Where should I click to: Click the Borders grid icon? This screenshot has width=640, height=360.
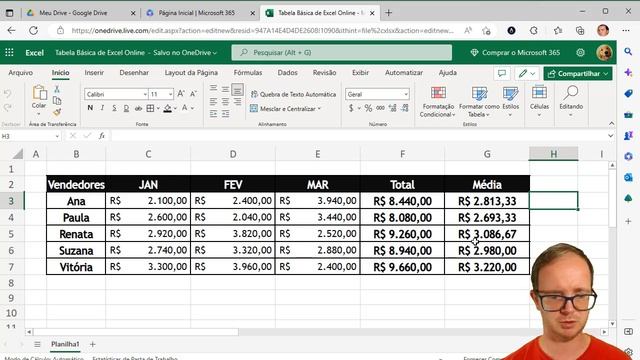point(150,108)
